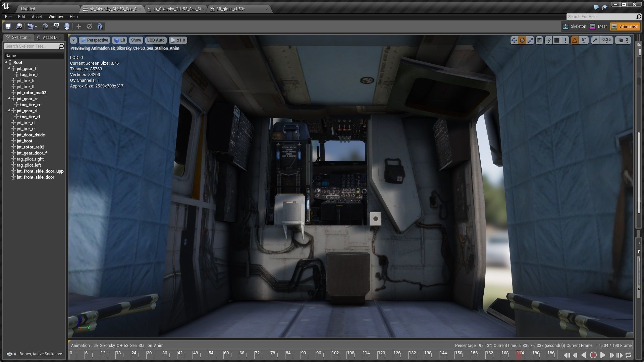644x362 pixels.
Task: Select the rotate transform tool
Action: [x=522, y=40]
